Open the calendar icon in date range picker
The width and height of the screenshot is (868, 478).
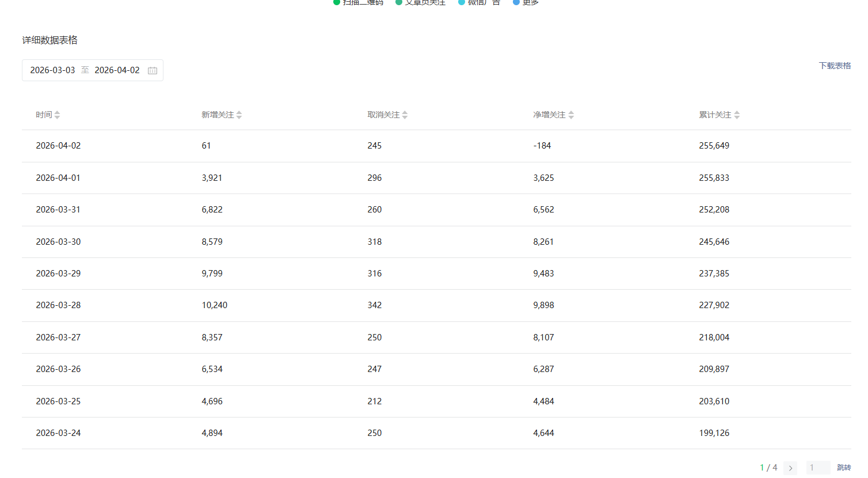pyautogui.click(x=153, y=70)
